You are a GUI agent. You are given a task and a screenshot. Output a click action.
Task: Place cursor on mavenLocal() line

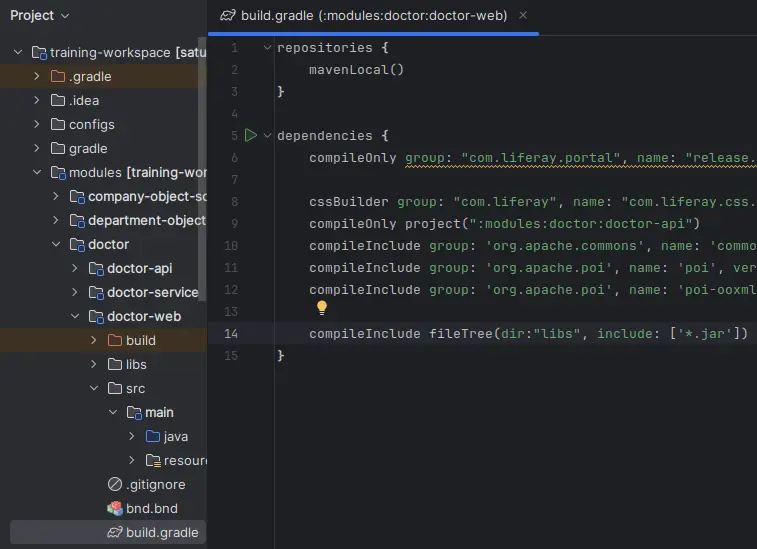pos(356,70)
